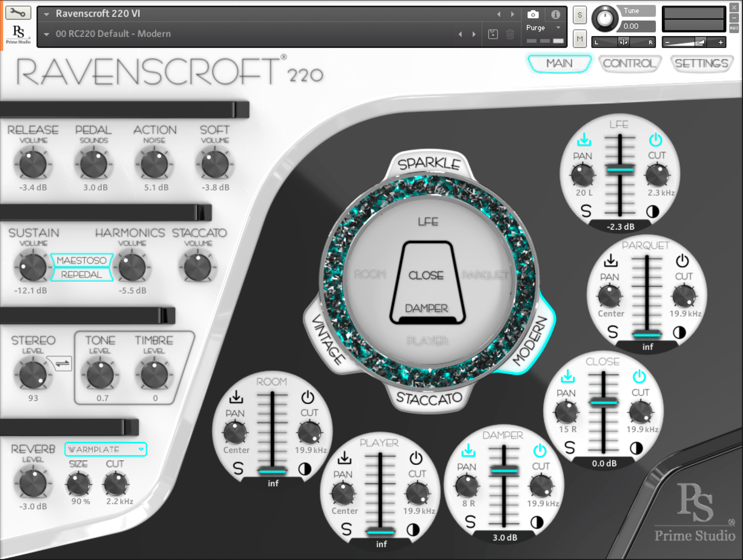The width and height of the screenshot is (743, 560).
Task: Disable the Damper mic power button
Action: coord(540,451)
